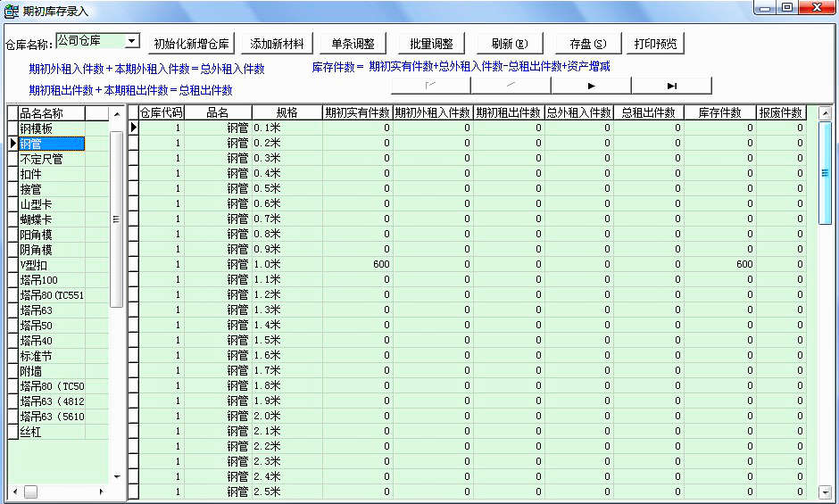Viewport: 839px width, 504px height.
Task: Select 阳角模 in the product list
Action: coord(52,235)
